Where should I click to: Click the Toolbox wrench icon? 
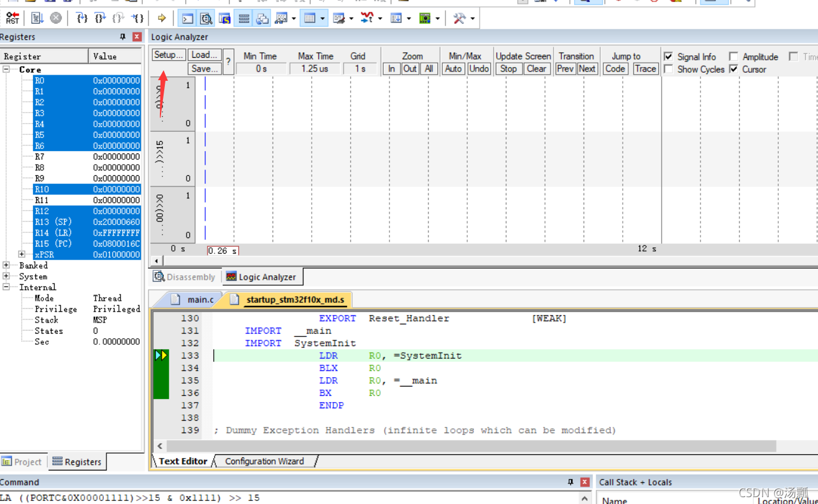click(x=460, y=18)
